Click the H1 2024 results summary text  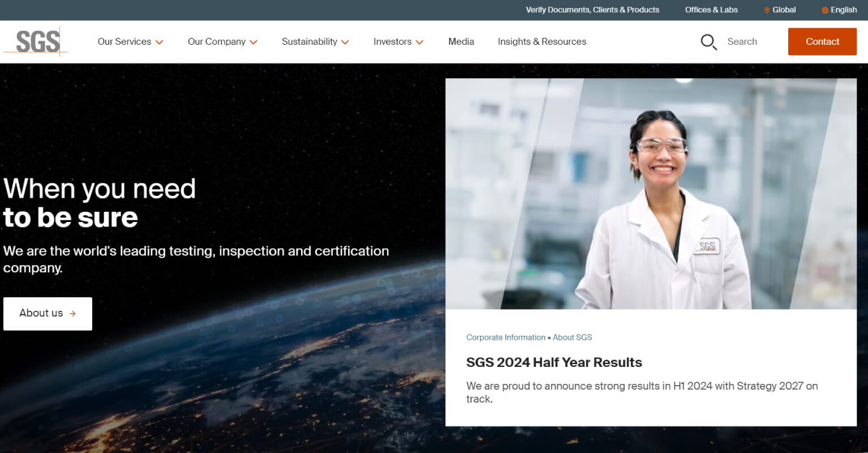point(642,392)
